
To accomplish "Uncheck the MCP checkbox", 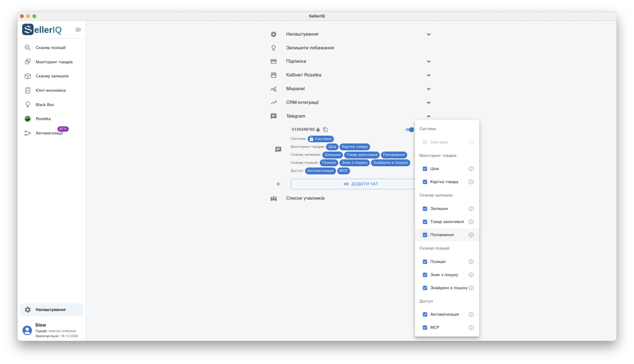I will coord(425,328).
